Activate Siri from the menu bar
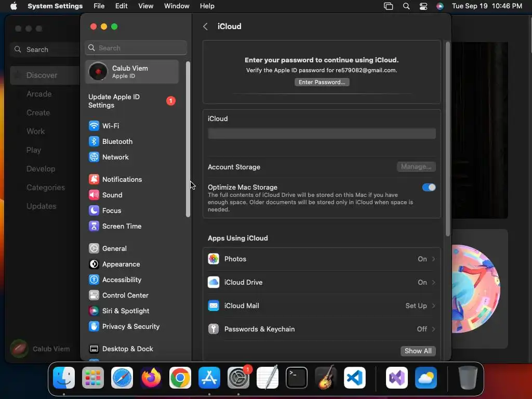 (440, 6)
